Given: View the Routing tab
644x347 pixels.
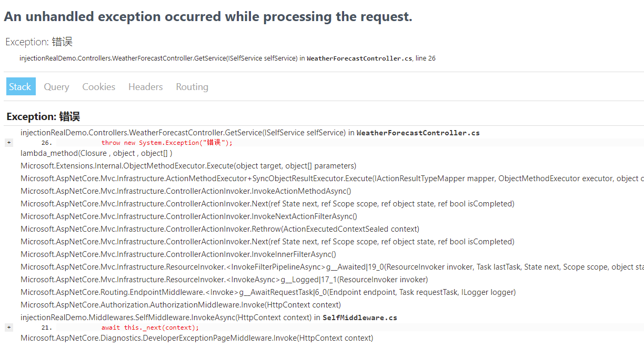Looking at the screenshot, I should click(x=192, y=86).
